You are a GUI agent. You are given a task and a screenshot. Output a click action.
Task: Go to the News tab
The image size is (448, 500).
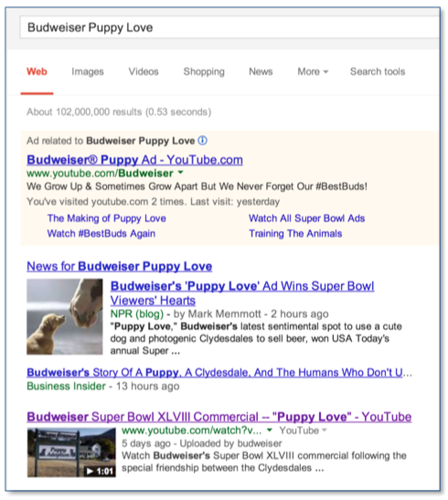(x=261, y=72)
